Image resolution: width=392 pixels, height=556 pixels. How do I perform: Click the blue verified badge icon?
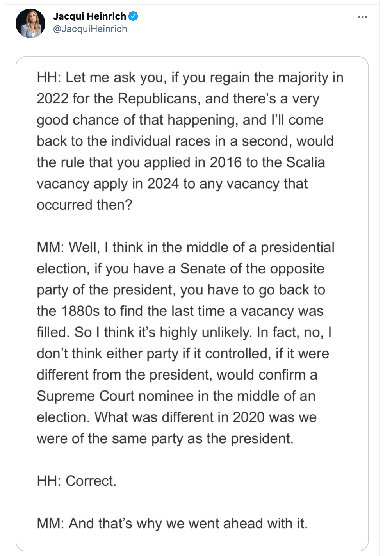click(x=134, y=16)
